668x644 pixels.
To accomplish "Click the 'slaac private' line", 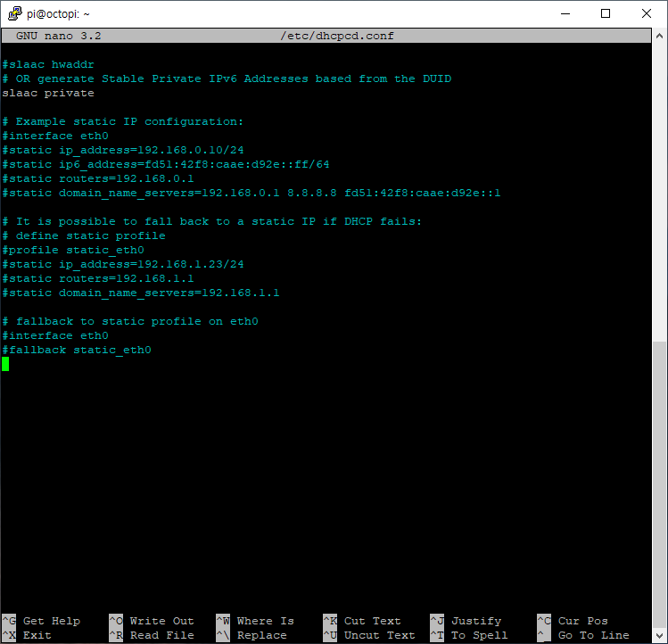I will point(48,93).
